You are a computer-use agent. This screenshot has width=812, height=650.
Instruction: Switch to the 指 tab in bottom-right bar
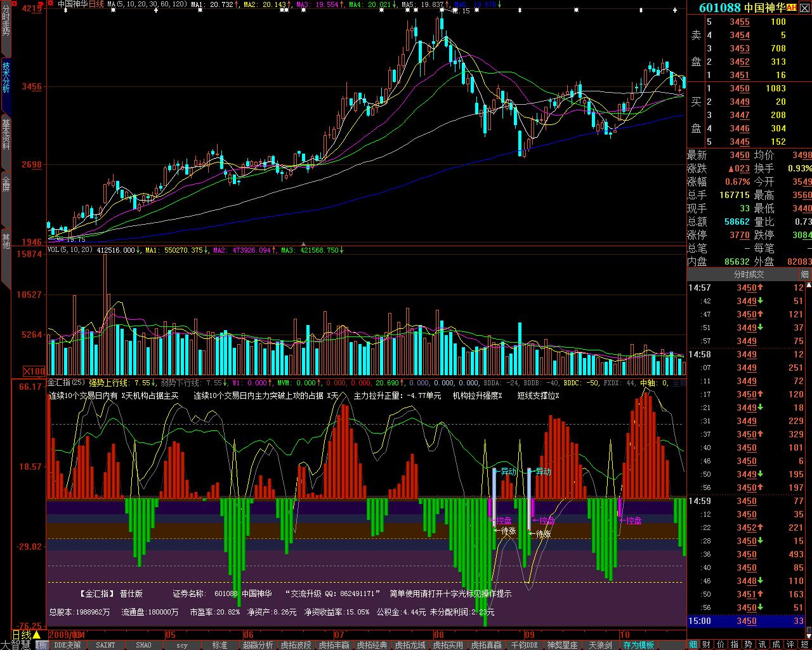tap(735, 645)
